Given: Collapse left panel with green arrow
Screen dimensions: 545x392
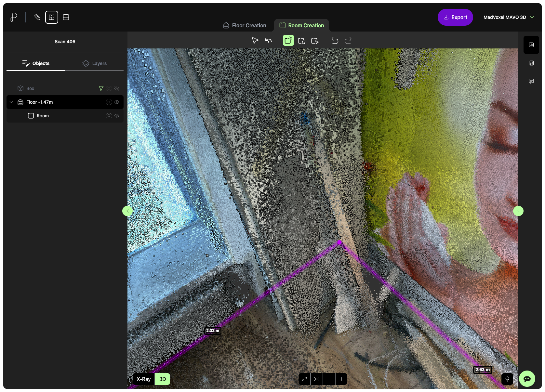Looking at the screenshot, I should coord(127,211).
